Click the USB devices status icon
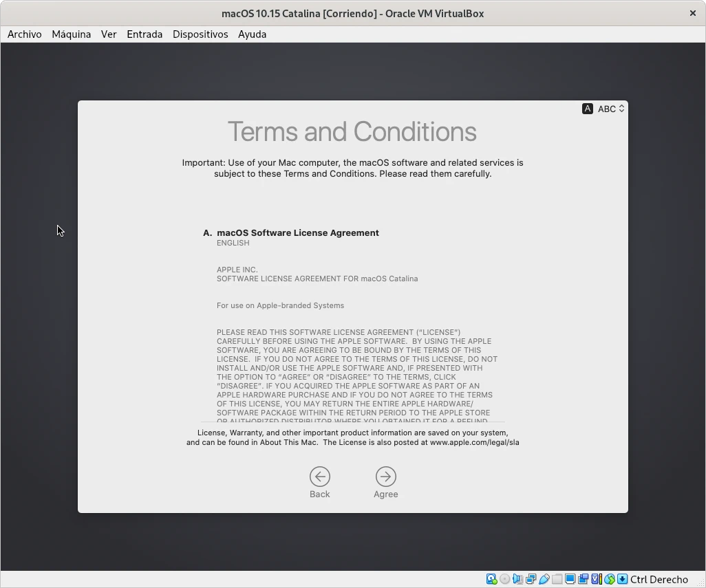This screenshot has height=588, width=706. pyautogui.click(x=544, y=579)
